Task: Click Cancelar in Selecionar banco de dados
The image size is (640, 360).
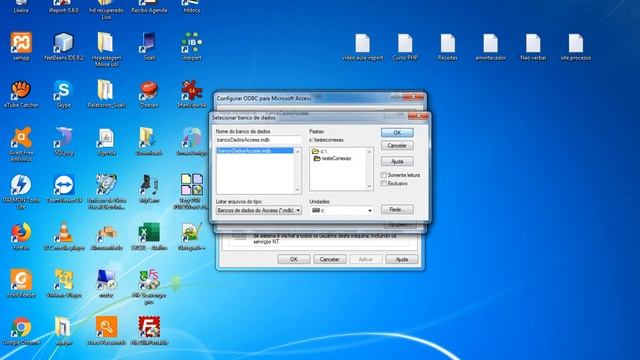Action: point(397,146)
